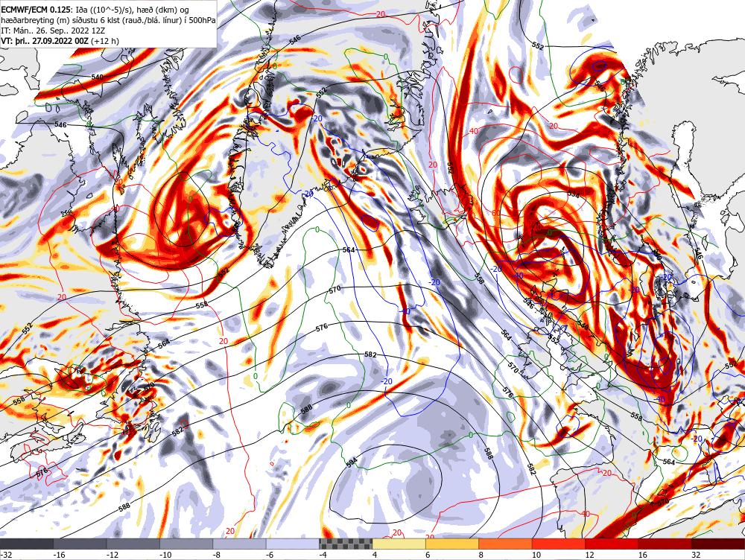This screenshot has height=560, width=745.
Task: Select the "32" legend value
Action: tap(696, 555)
